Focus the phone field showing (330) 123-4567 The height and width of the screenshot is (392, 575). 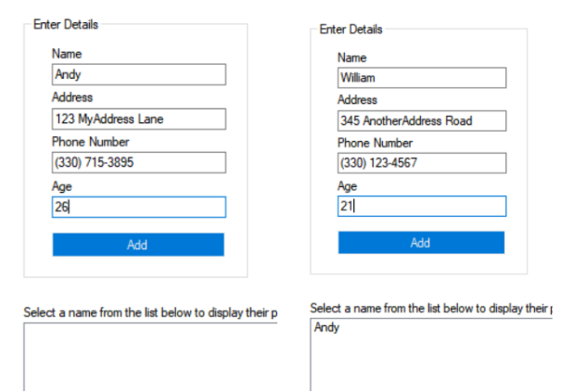point(422,163)
